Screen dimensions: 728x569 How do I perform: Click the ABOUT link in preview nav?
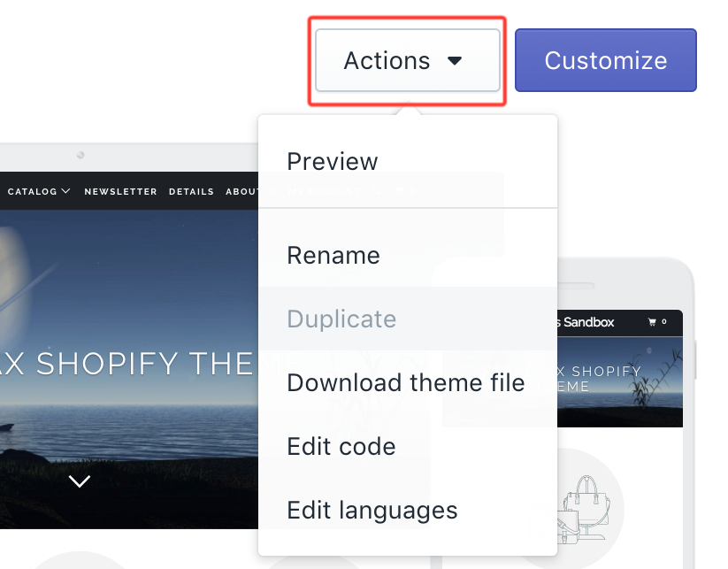click(241, 191)
